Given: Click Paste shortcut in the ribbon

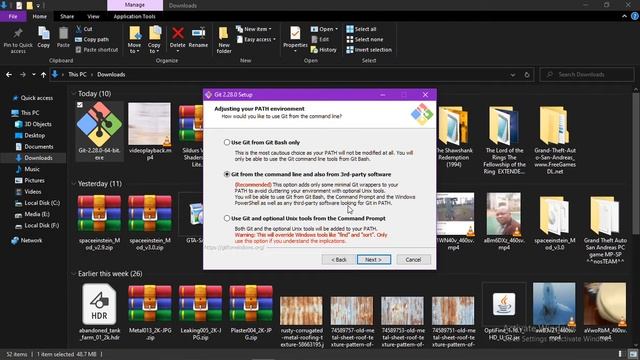Looking at the screenshot, I should point(97,49).
